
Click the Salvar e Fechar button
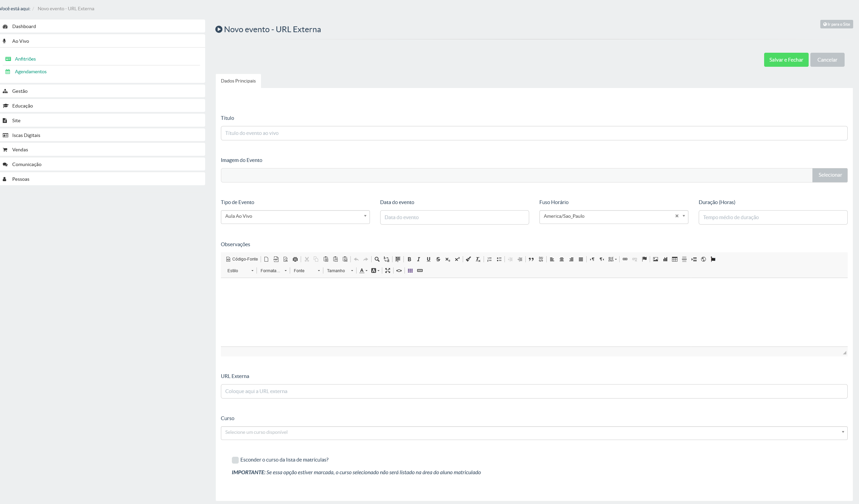(x=786, y=60)
